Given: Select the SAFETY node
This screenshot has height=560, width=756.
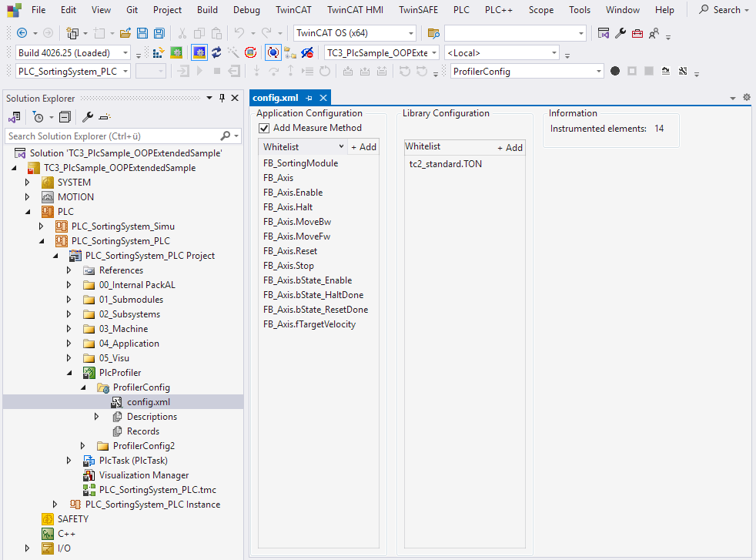Looking at the screenshot, I should click(73, 519).
